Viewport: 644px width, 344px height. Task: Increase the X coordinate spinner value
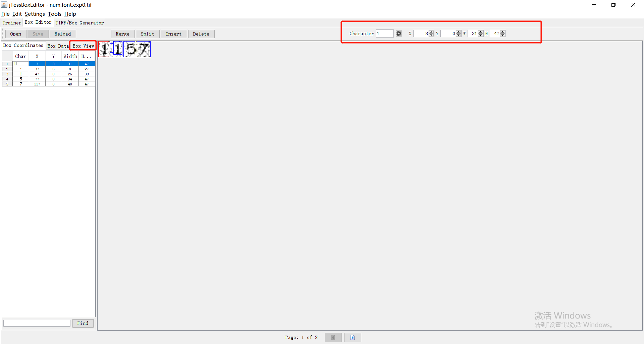click(x=431, y=32)
